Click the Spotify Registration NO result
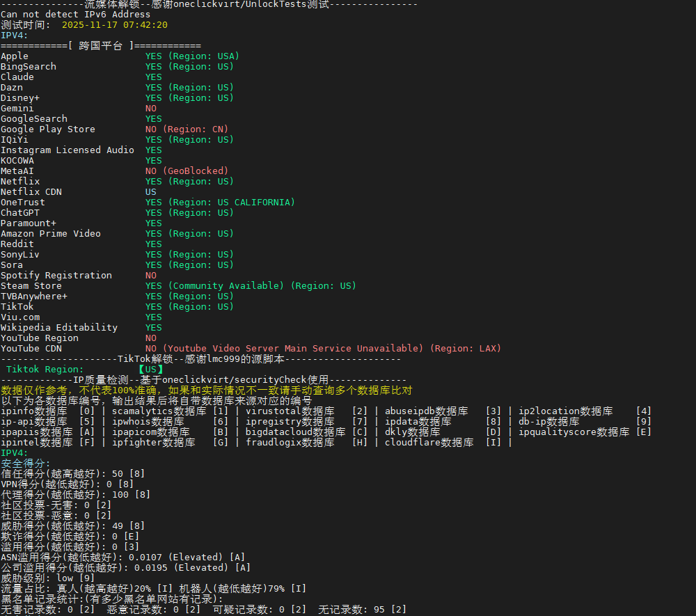Viewport: 696px width, 616px height. [150, 276]
